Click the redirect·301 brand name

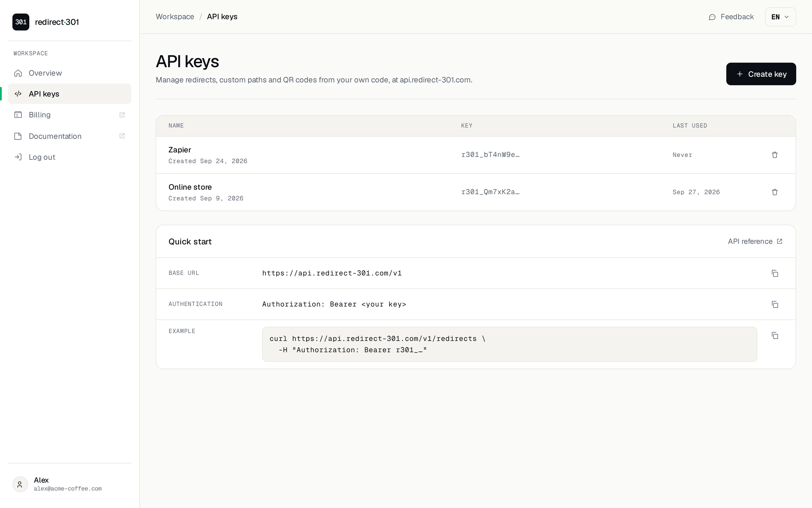[x=57, y=22]
